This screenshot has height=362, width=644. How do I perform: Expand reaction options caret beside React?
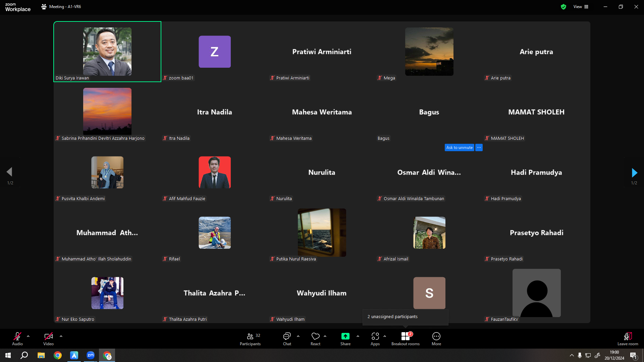(x=325, y=336)
